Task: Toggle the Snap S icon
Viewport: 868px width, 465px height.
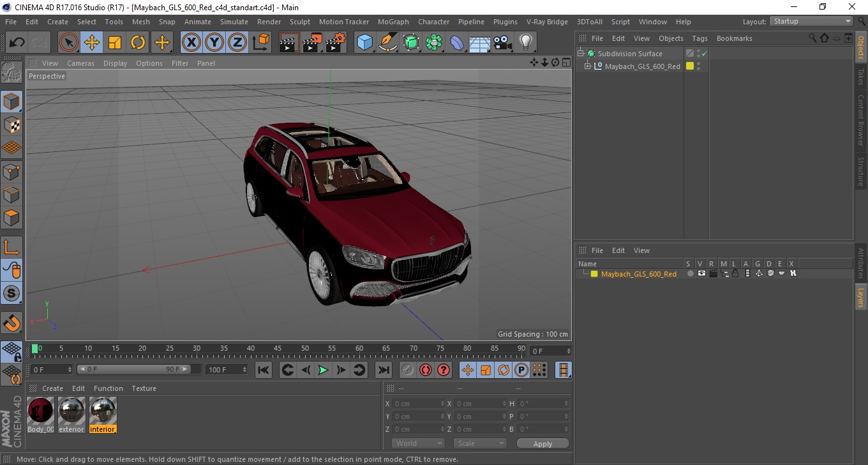Action: tap(11, 294)
